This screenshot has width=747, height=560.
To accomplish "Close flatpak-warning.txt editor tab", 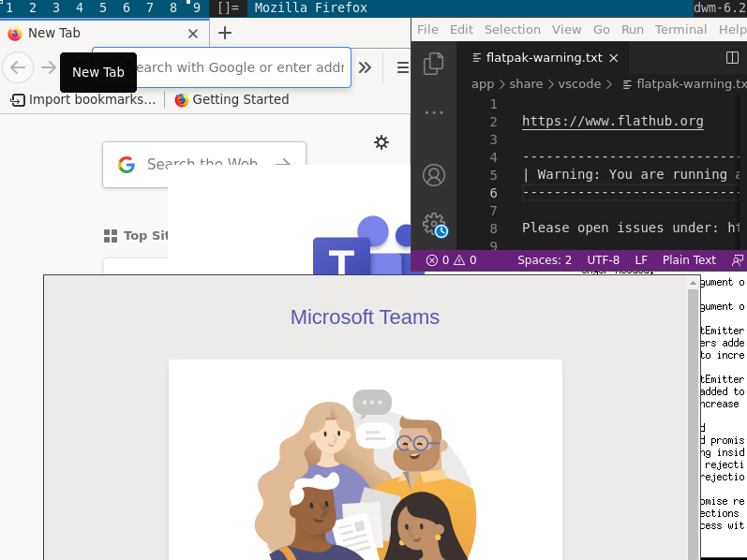I will tap(614, 58).
